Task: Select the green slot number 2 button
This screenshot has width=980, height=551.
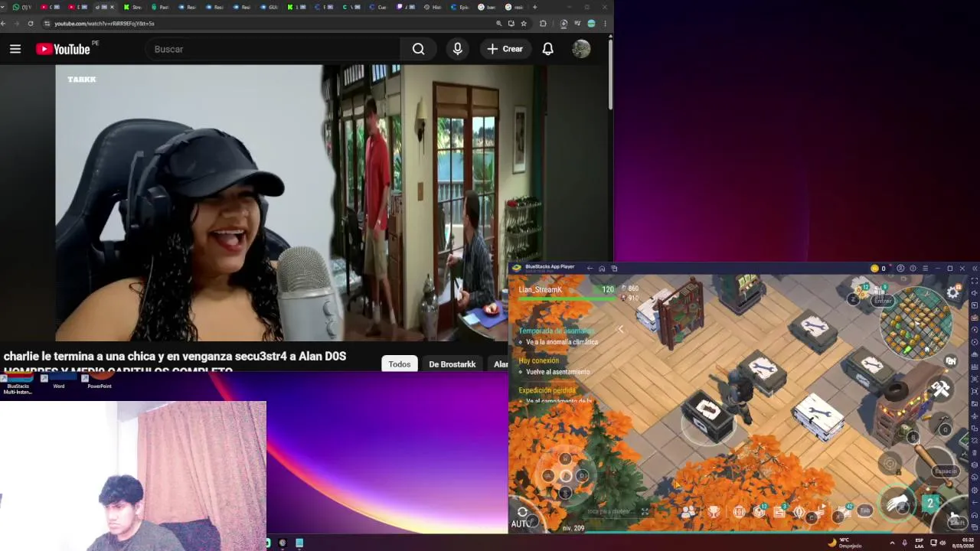Action: tap(930, 503)
